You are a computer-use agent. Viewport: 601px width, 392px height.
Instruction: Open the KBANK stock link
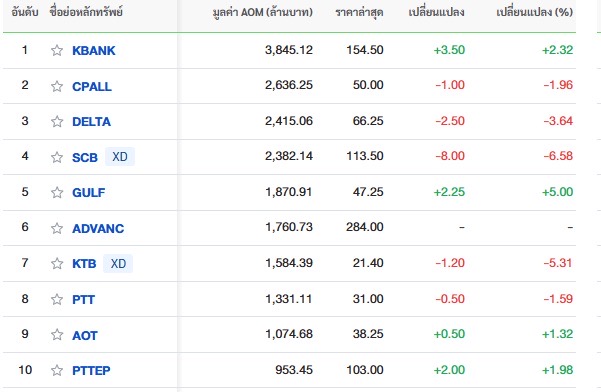(94, 51)
